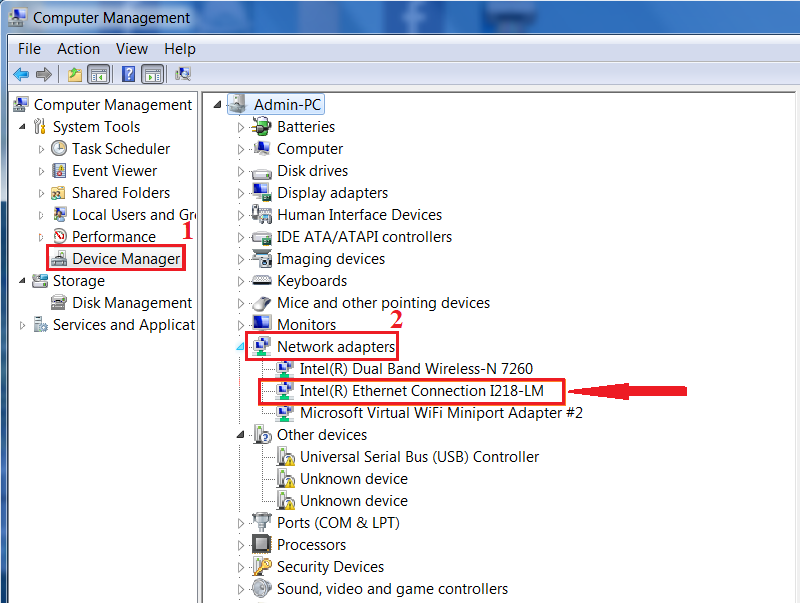Screen dimensions: 800x604
Task: Expand the Batteries category
Action: click(241, 127)
